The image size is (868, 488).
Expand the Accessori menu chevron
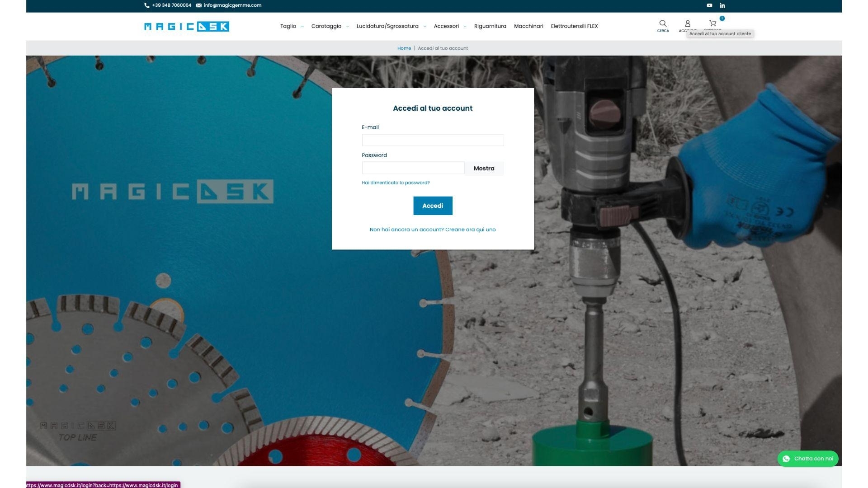(465, 27)
